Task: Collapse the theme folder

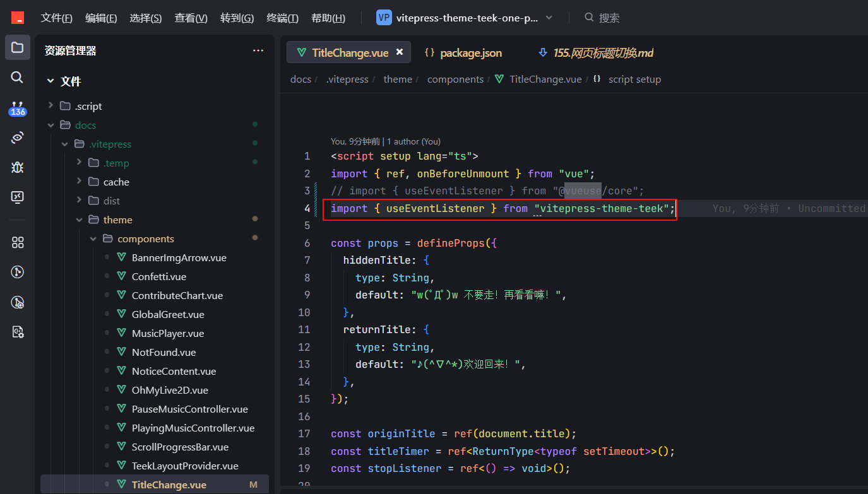Action: click(79, 220)
